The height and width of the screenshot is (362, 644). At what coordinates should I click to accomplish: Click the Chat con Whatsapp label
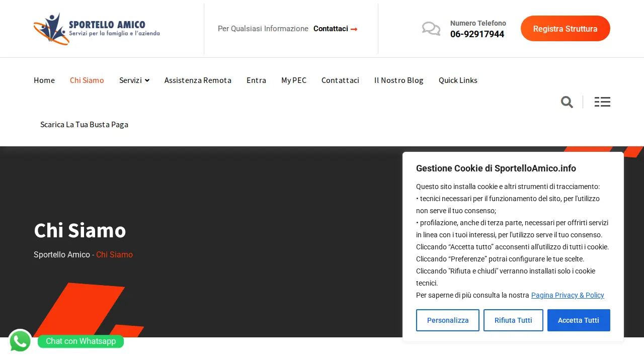tap(80, 341)
